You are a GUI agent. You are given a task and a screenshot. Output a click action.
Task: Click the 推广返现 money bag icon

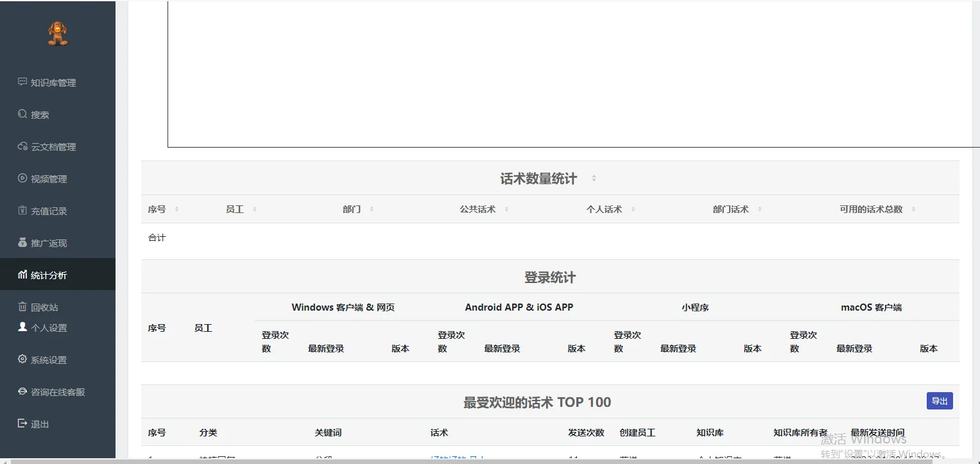pos(22,243)
